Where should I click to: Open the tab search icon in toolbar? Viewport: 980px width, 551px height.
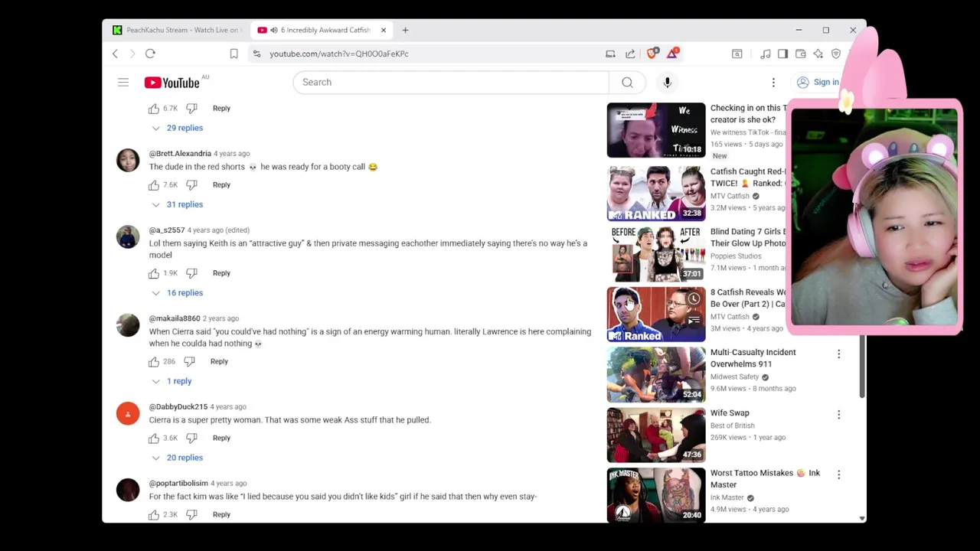click(x=737, y=54)
